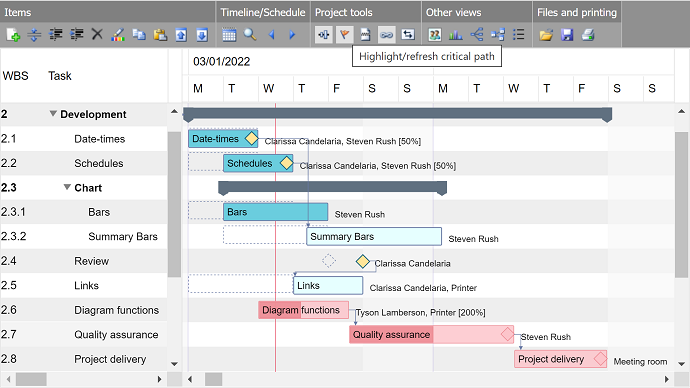Delete the selected item with the X icon
This screenshot has height=388, width=690.
(97, 34)
